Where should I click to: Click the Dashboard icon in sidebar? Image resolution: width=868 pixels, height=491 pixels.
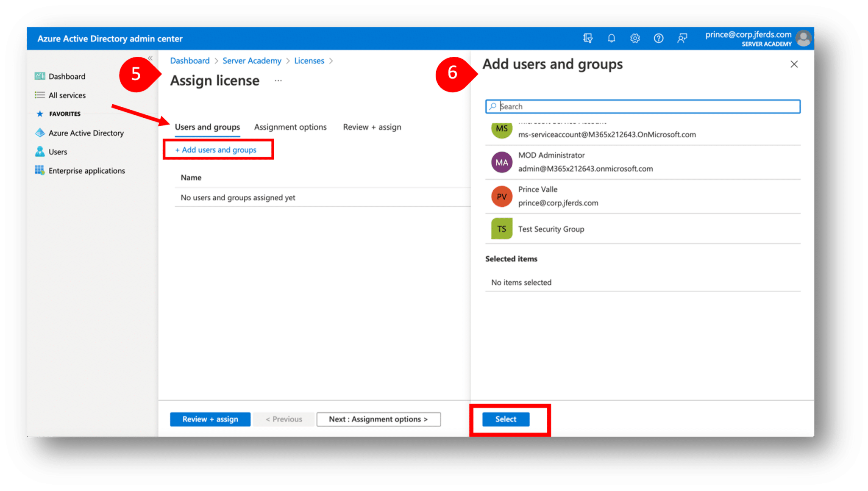40,76
